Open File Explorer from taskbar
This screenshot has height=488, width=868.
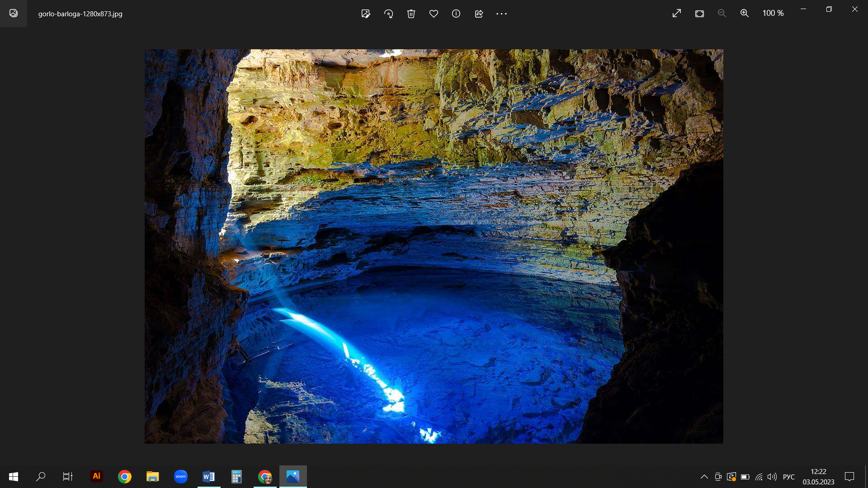coord(153,477)
